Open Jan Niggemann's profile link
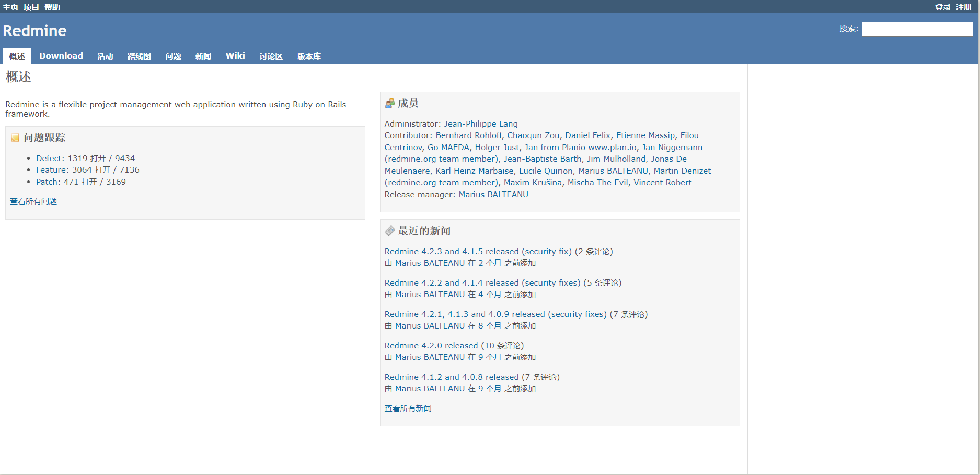Screen dimensions: 980x475 tap(672, 147)
